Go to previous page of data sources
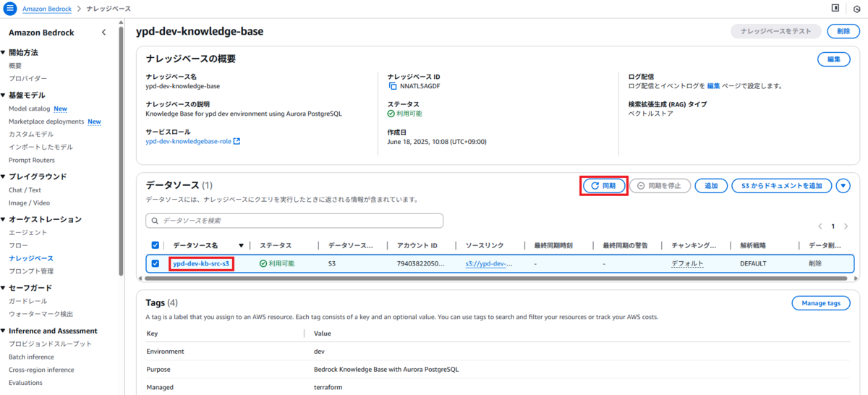 (x=820, y=226)
